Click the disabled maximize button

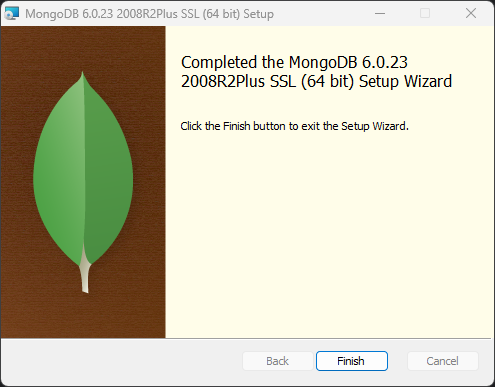(x=425, y=13)
